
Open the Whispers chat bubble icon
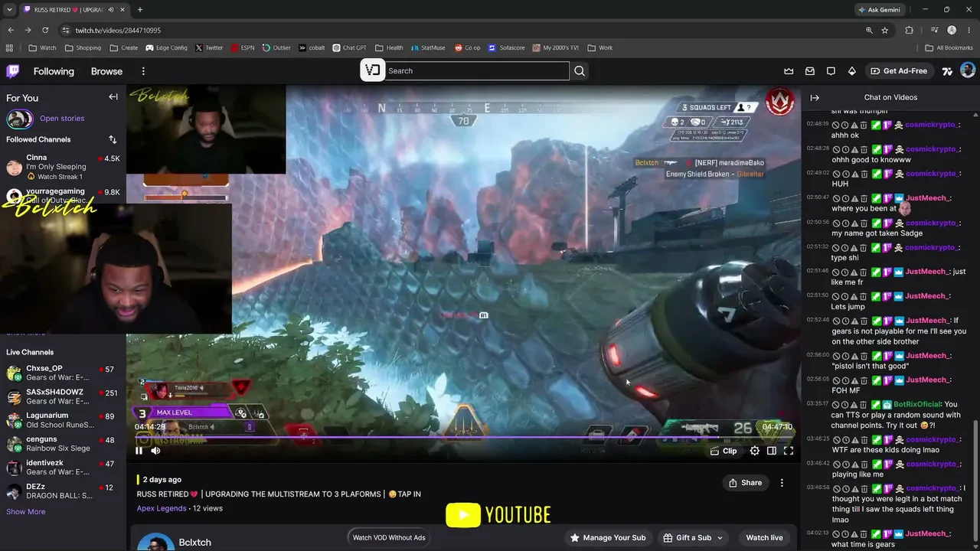point(831,71)
